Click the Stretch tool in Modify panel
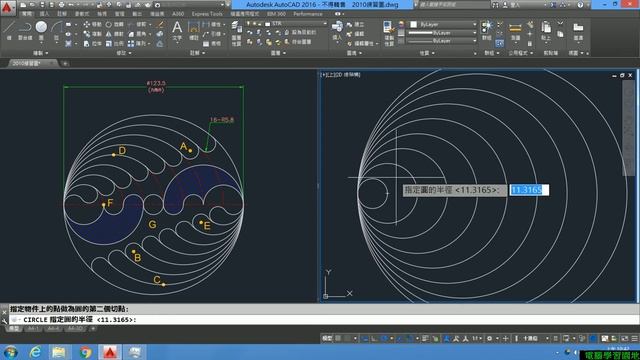This screenshot has height=360, width=640. [93, 43]
